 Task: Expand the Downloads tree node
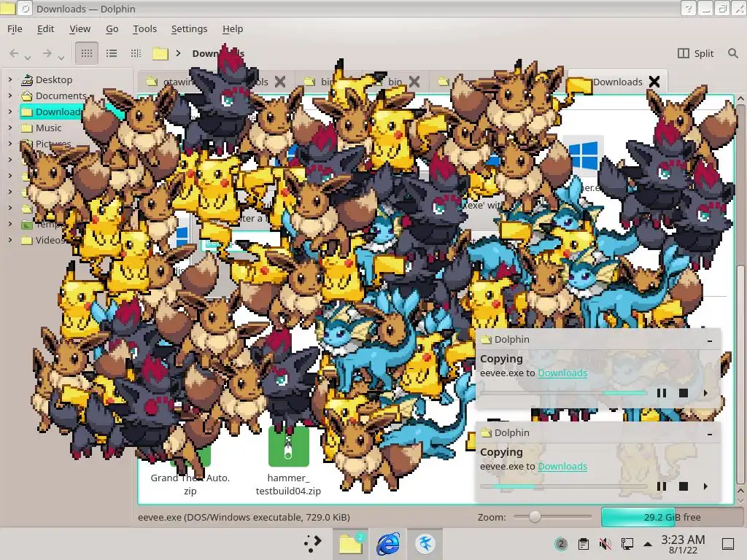pos(10,112)
